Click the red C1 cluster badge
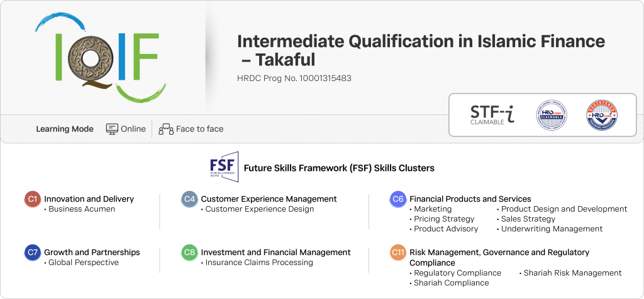This screenshot has width=644, height=299. click(x=33, y=199)
